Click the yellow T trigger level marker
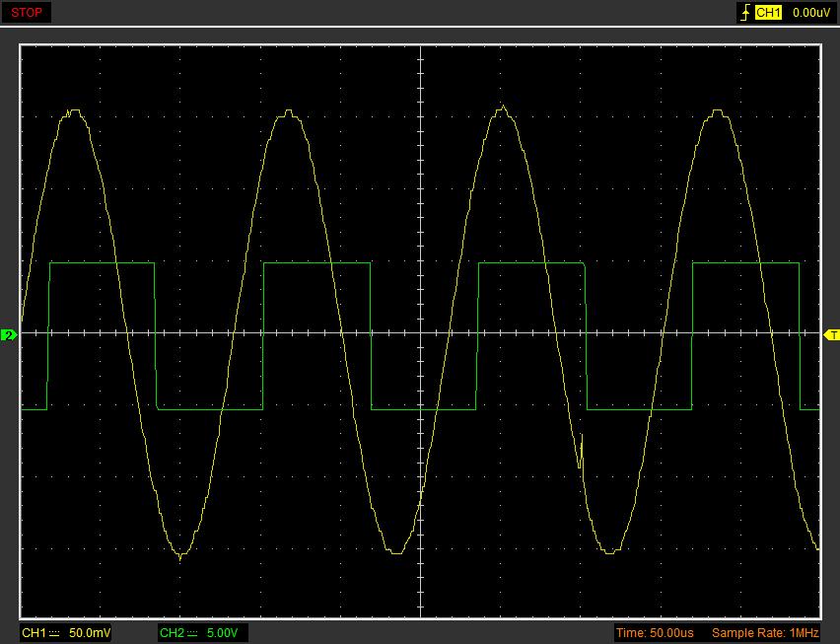Image resolution: width=840 pixels, height=644 pixels. click(831, 335)
